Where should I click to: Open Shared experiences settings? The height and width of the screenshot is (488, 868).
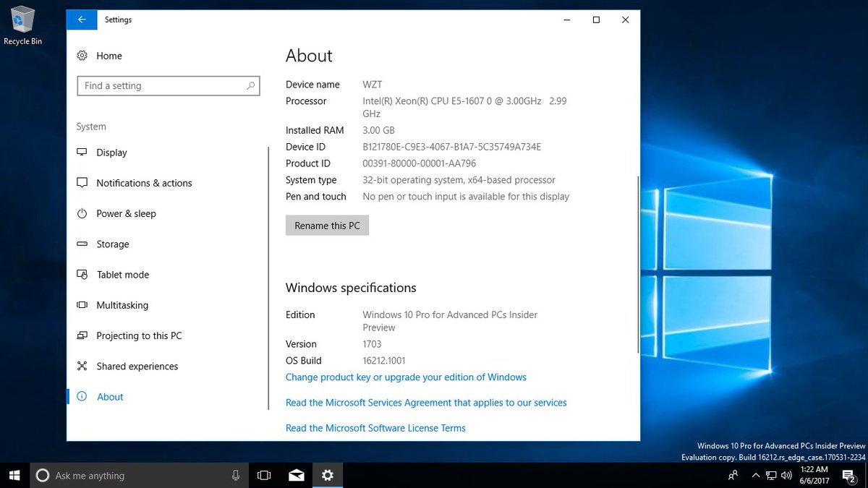(x=137, y=366)
